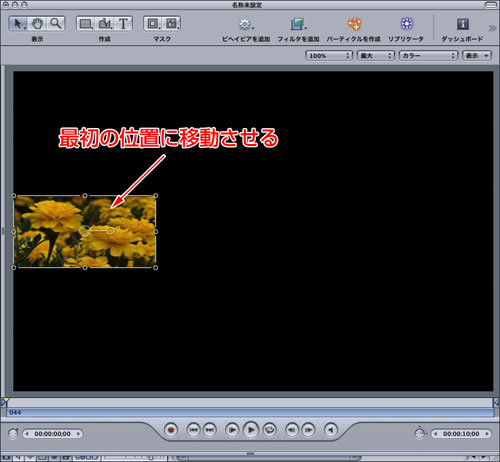The height and width of the screenshot is (462, 500).
Task: Click the Replicator icon
Action: coord(407,24)
